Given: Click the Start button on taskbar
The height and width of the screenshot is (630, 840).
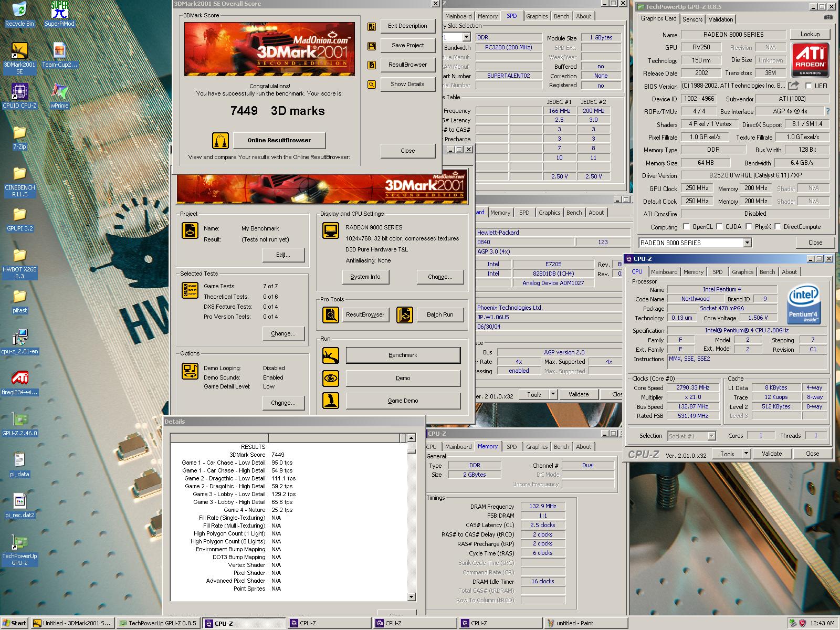Looking at the screenshot, I should pos(14,623).
